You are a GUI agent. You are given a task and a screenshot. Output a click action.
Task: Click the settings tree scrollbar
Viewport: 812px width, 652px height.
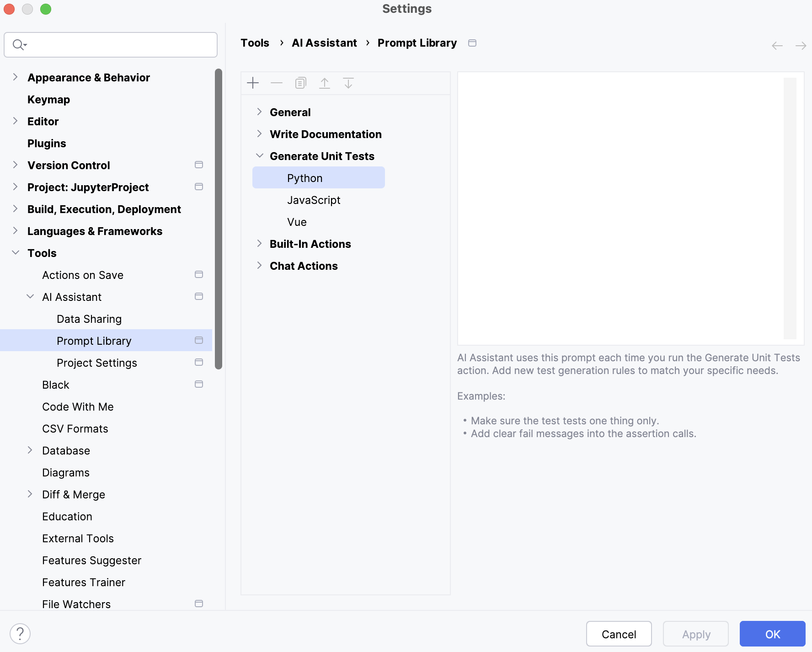coord(219,219)
